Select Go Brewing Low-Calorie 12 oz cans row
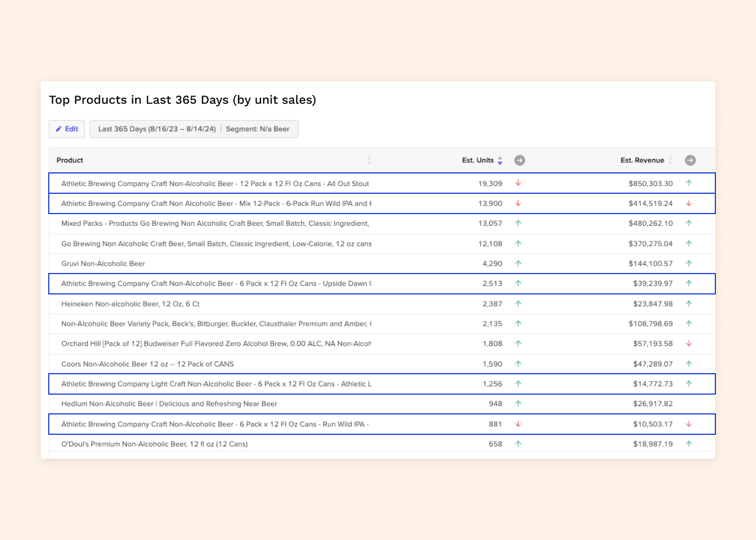Screen dimensions: 756x540 click(382, 244)
